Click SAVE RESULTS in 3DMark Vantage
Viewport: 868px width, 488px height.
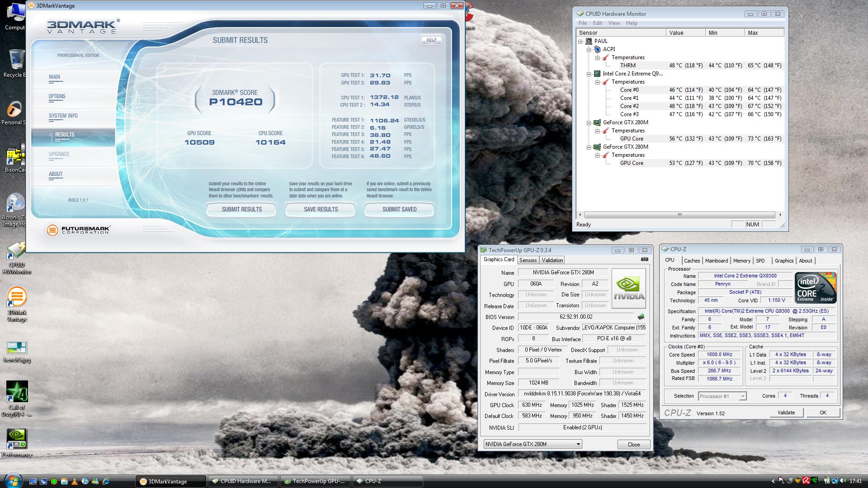click(x=321, y=210)
